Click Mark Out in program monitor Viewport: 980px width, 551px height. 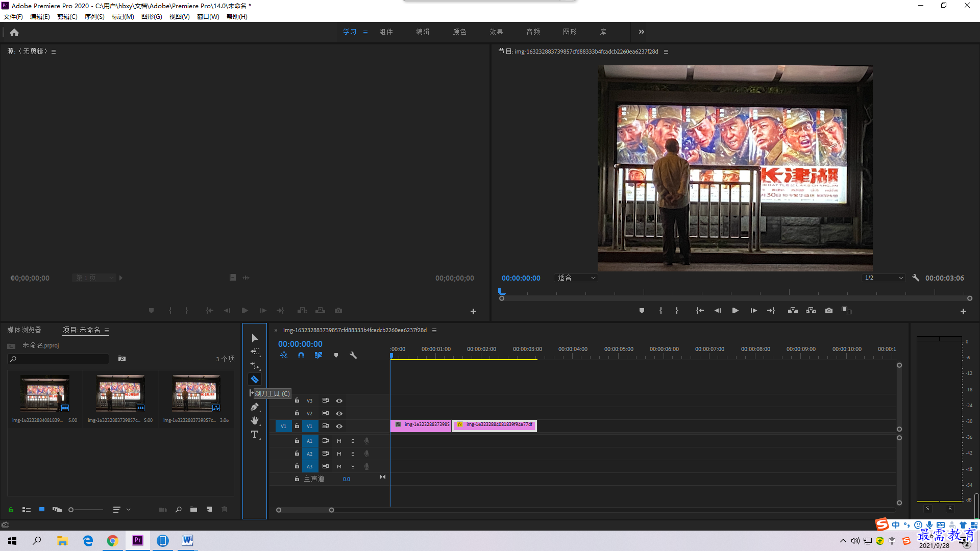tap(677, 311)
